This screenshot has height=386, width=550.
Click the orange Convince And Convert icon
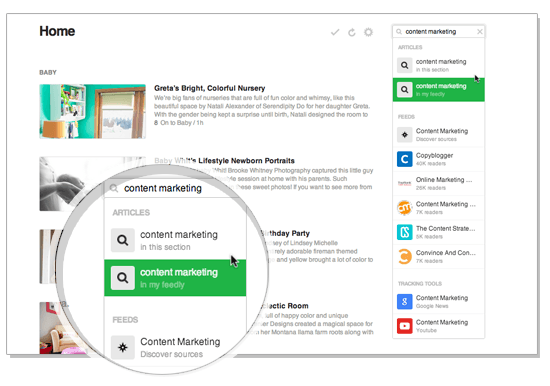[x=404, y=256]
